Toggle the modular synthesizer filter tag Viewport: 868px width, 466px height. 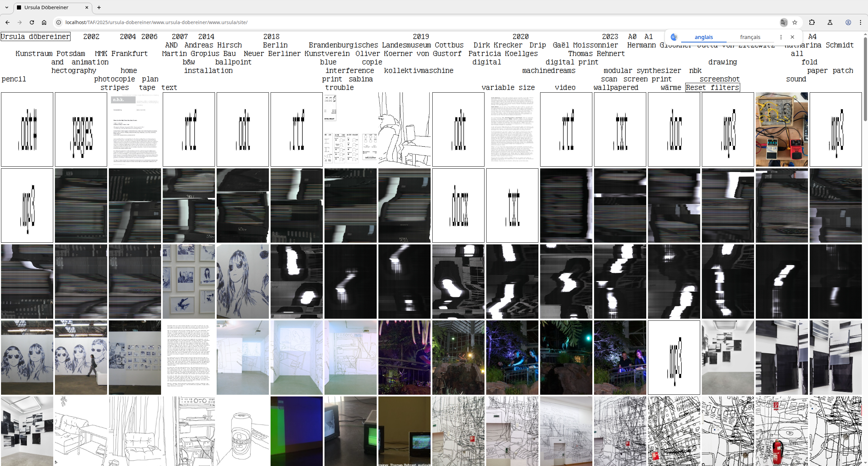pos(642,71)
